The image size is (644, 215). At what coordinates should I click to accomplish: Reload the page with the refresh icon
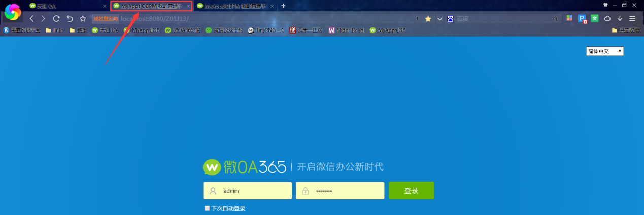click(x=56, y=18)
